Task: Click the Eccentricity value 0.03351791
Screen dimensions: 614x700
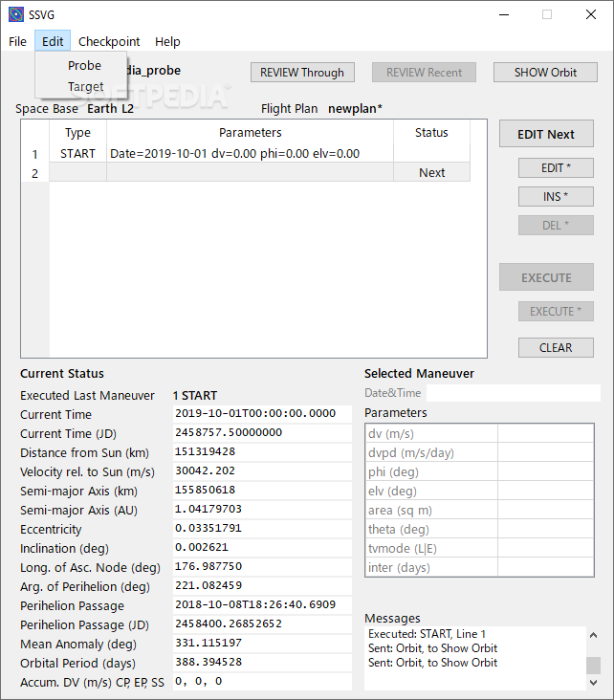Action: pyautogui.click(x=262, y=528)
